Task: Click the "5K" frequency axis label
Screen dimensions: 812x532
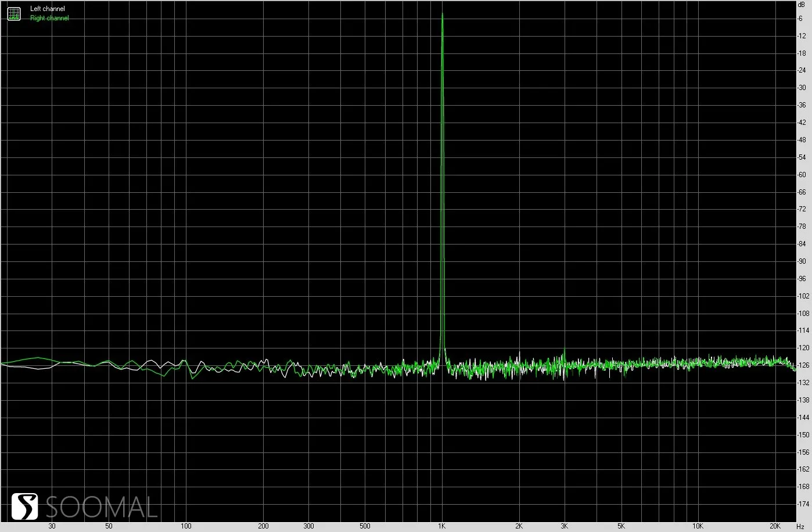Action: pos(621,526)
